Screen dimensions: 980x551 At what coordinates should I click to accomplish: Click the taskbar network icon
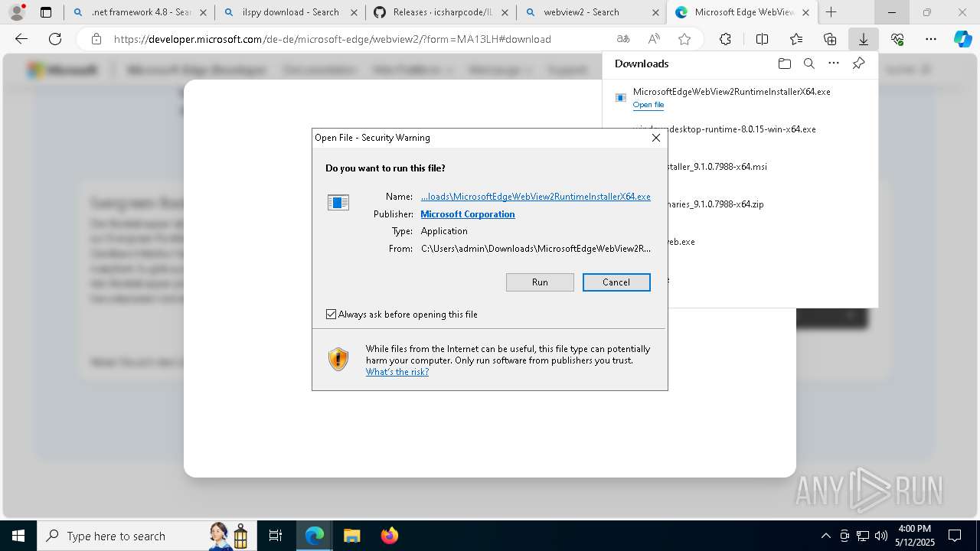tap(863, 536)
